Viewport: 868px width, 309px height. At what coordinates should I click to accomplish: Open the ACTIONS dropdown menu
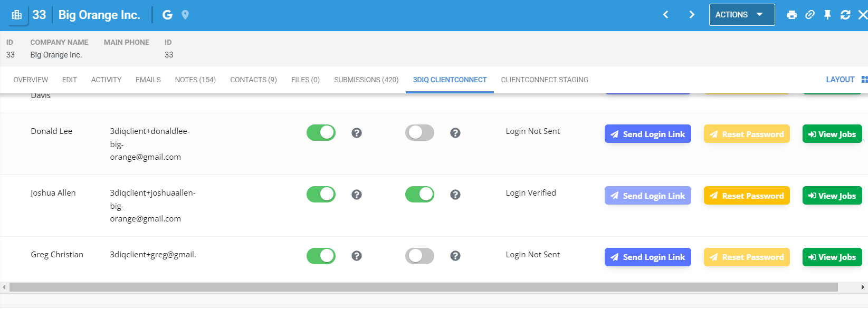pos(742,15)
